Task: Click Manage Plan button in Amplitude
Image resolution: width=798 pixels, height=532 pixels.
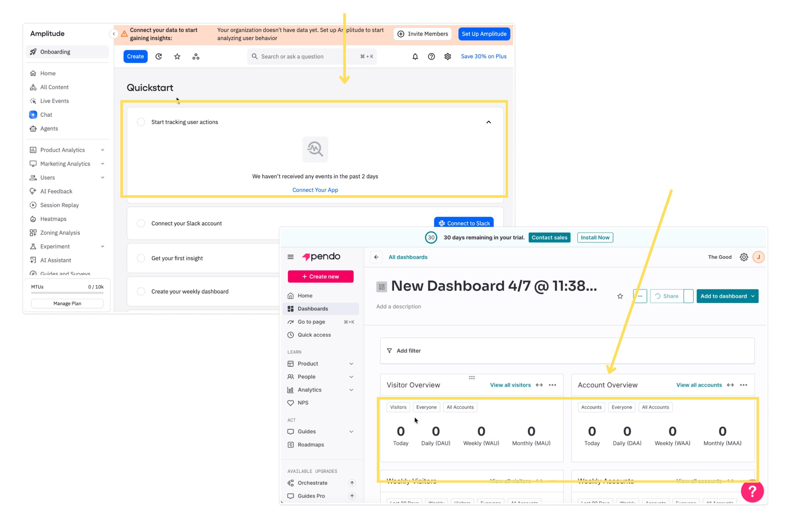Action: pyautogui.click(x=67, y=304)
